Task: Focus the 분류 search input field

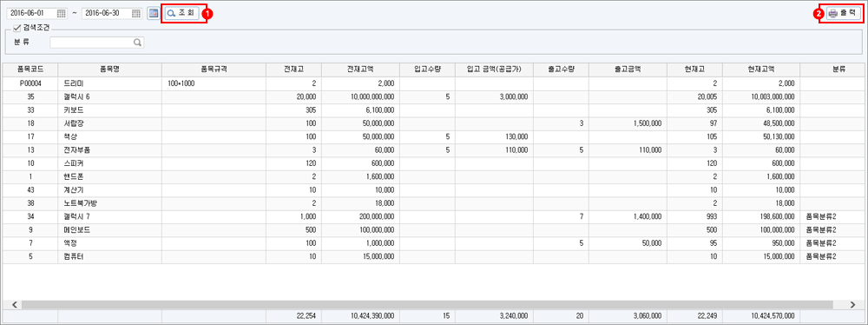Action: 97,43
